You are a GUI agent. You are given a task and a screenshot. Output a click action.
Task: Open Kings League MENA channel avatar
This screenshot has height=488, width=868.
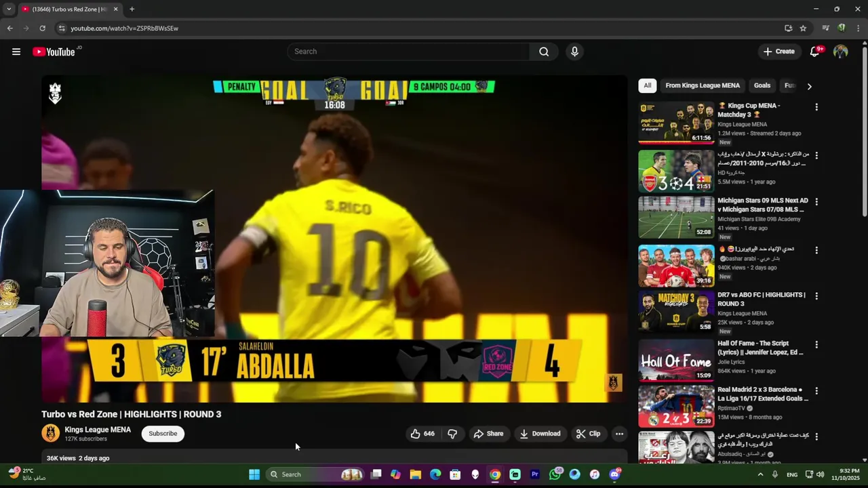tap(50, 433)
